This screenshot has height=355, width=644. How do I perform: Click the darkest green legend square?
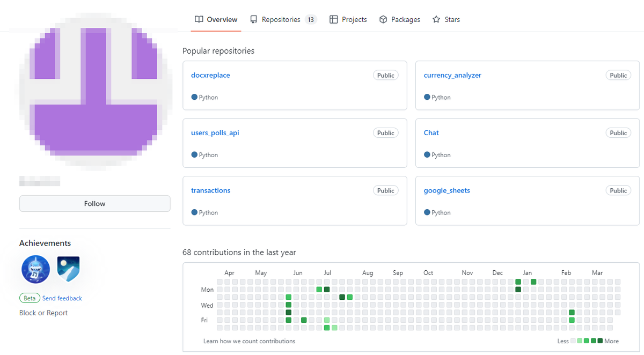pyautogui.click(x=600, y=341)
